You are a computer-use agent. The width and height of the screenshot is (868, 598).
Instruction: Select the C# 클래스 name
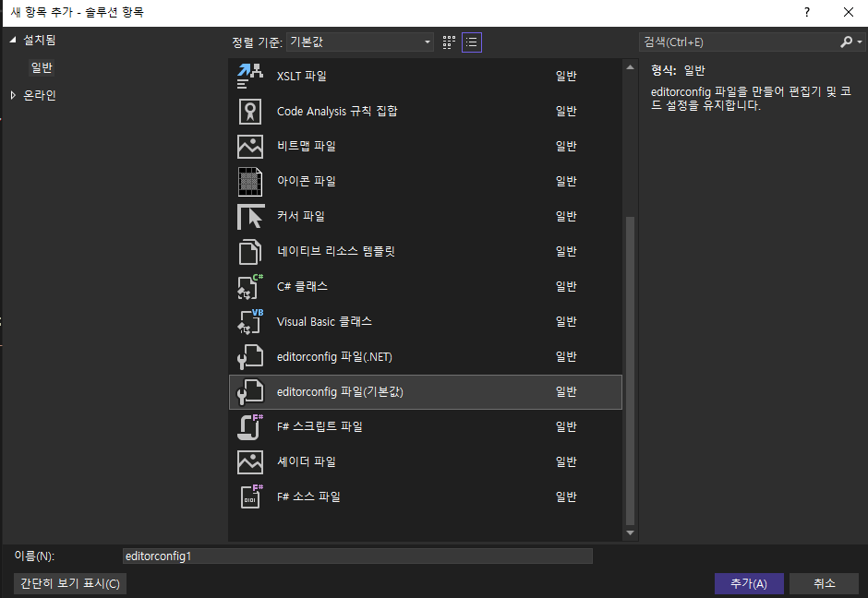point(302,287)
